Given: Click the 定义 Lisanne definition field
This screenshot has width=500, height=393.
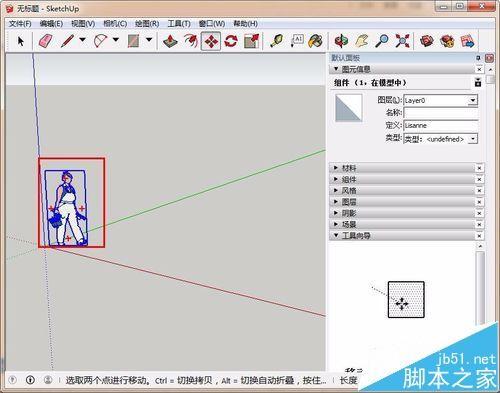Looking at the screenshot, I should tap(441, 126).
